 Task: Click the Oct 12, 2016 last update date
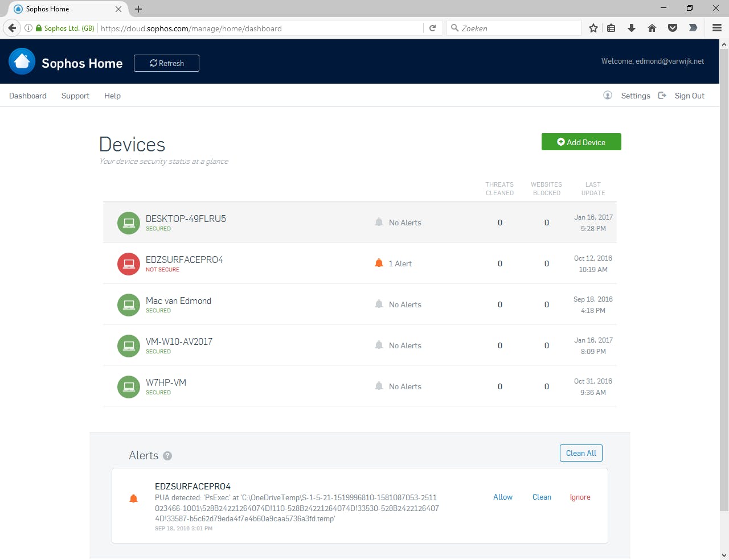pyautogui.click(x=593, y=258)
